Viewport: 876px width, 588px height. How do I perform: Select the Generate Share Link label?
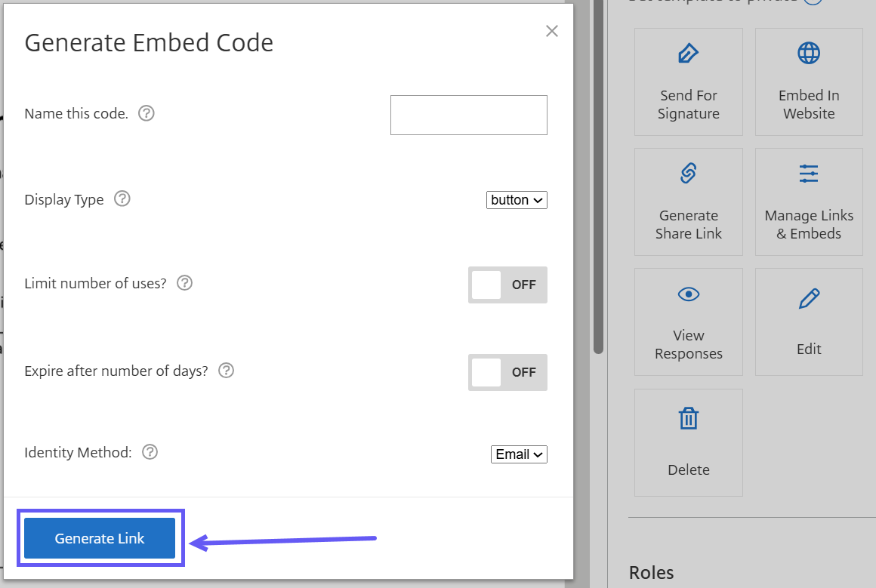(688, 224)
